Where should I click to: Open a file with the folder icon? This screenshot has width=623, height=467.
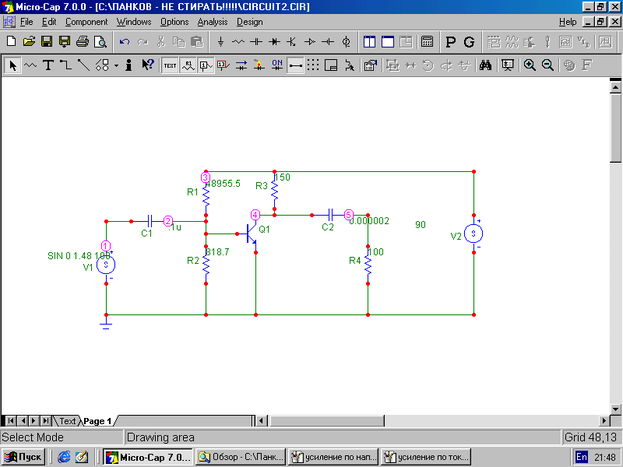coord(29,42)
